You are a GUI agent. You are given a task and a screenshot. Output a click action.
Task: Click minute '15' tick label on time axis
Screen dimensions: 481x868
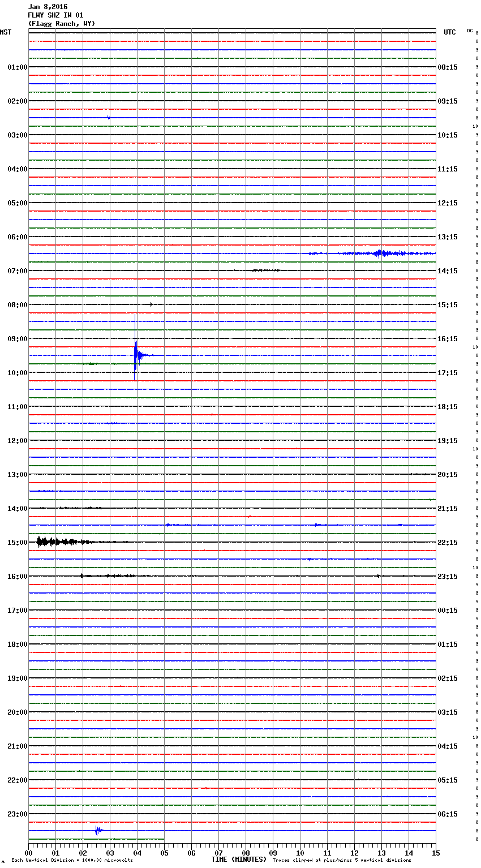pos(436,853)
